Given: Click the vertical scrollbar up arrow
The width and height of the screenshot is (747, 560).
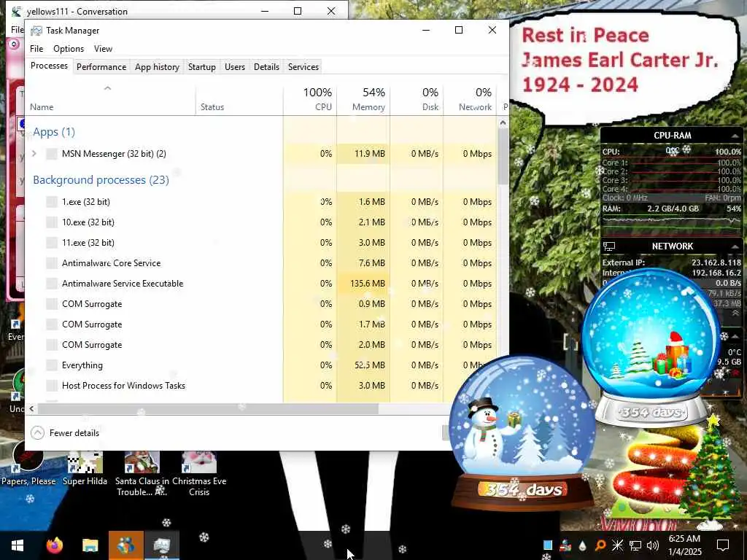Looking at the screenshot, I should click(503, 122).
